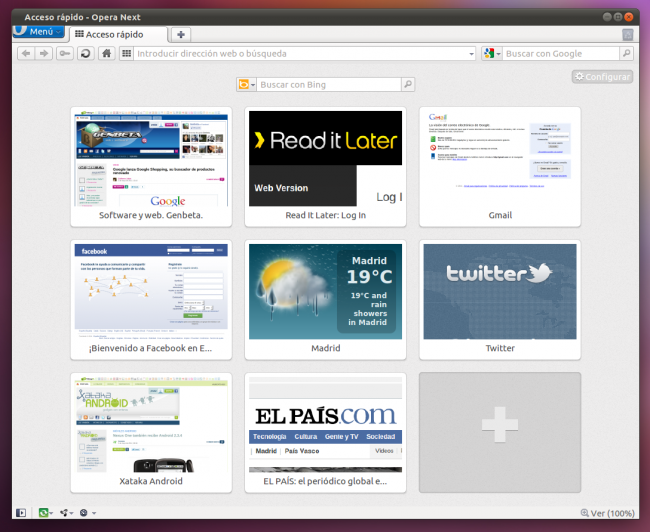Click the zoom magnifier icon beside Ver (100%)
Viewport: 650px width, 532px height.
point(585,513)
